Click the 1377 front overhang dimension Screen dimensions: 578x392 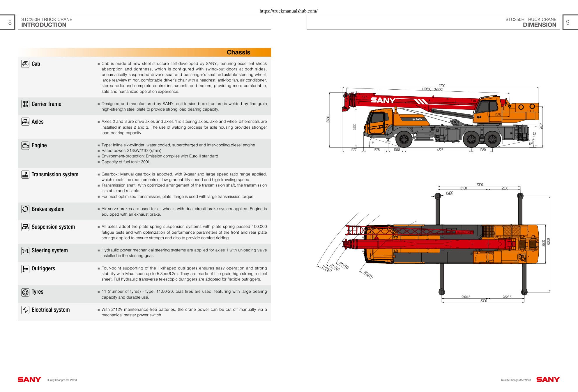(x=353, y=150)
